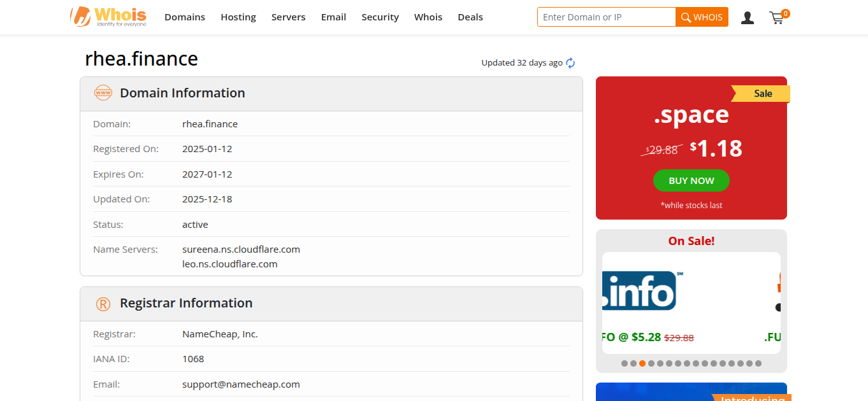The image size is (868, 401).
Task: Select the active orange carousel dot
Action: coord(642,363)
